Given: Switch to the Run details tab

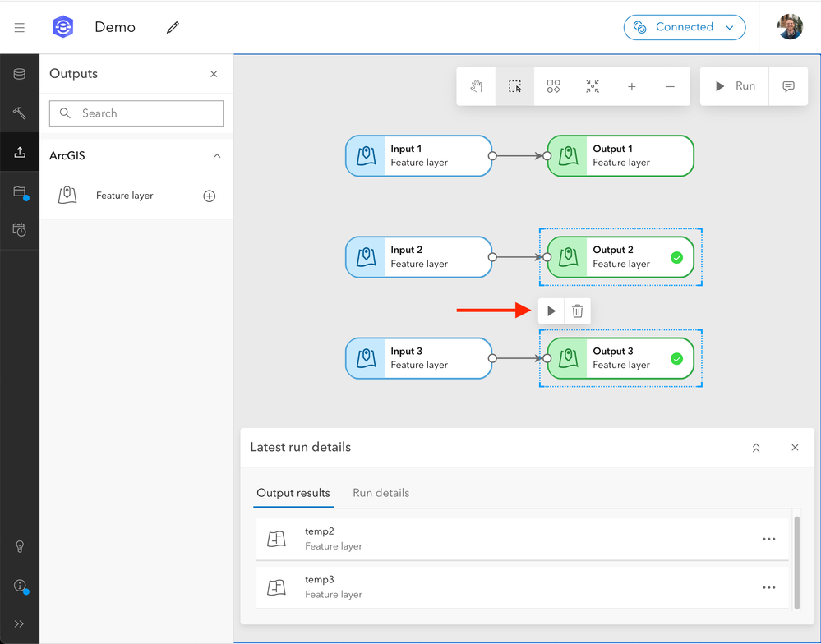Looking at the screenshot, I should 381,493.
